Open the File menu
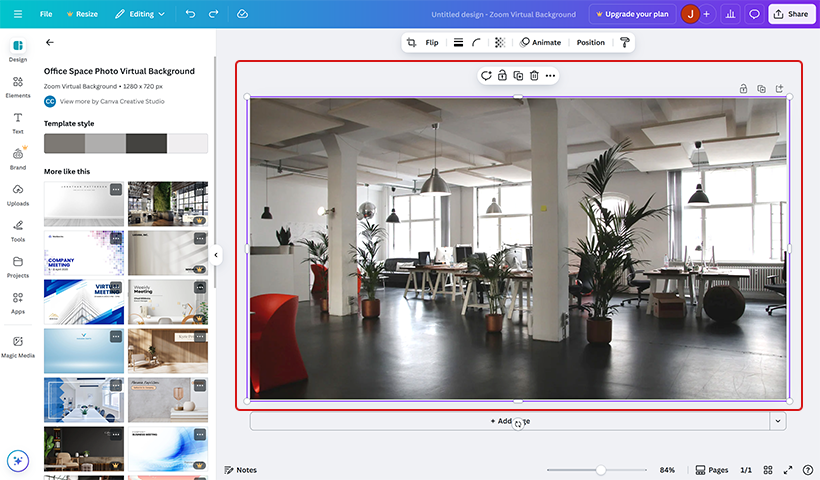The image size is (820, 480). tap(46, 14)
